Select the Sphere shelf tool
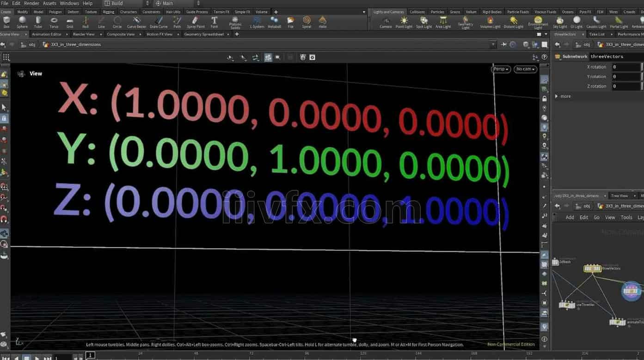 click(22, 22)
